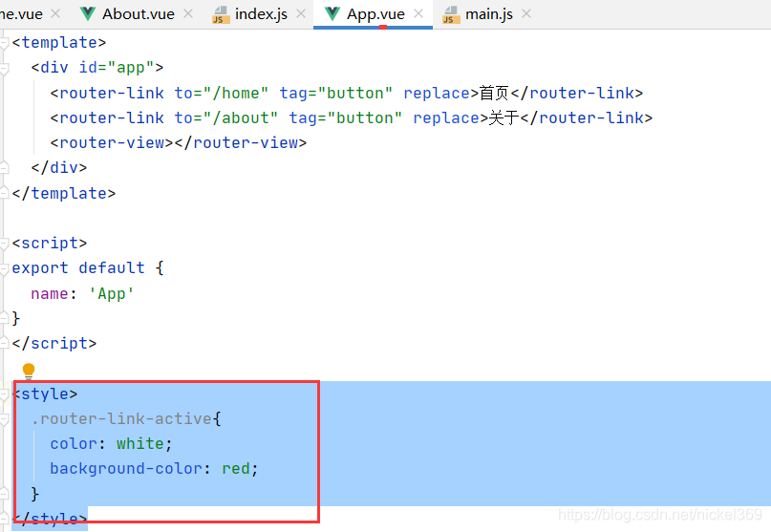Click the closing </template> tag
Image resolution: width=771 pixels, height=532 pixels.
(64, 193)
